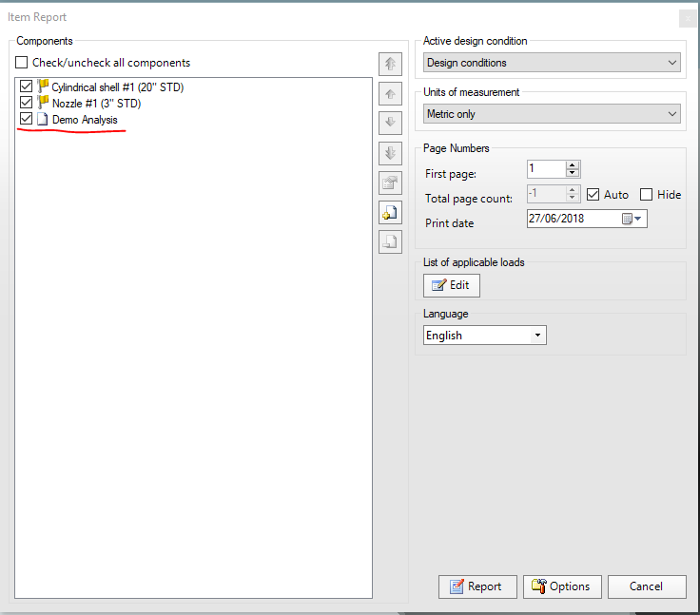
Task: Click the move-to-top double arrow button
Action: [x=390, y=65]
